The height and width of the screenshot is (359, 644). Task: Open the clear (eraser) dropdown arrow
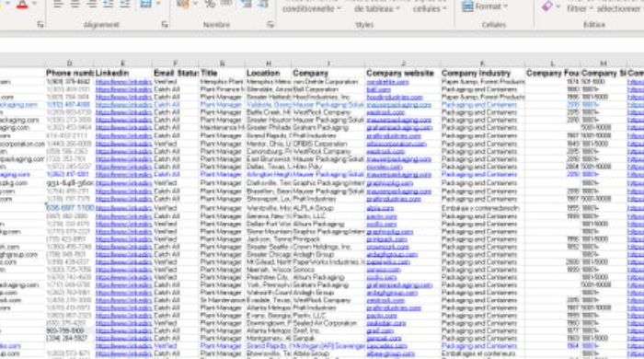pyautogui.click(x=558, y=6)
